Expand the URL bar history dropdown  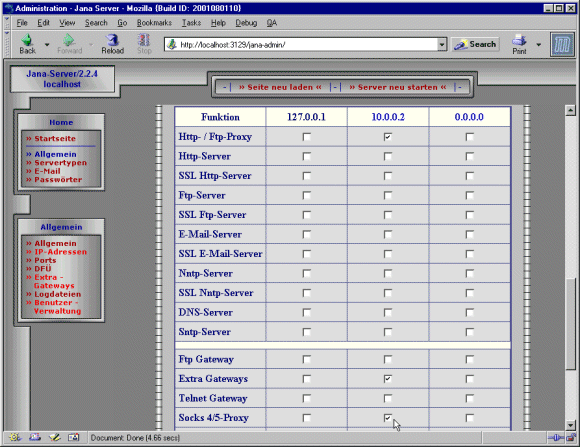point(442,44)
